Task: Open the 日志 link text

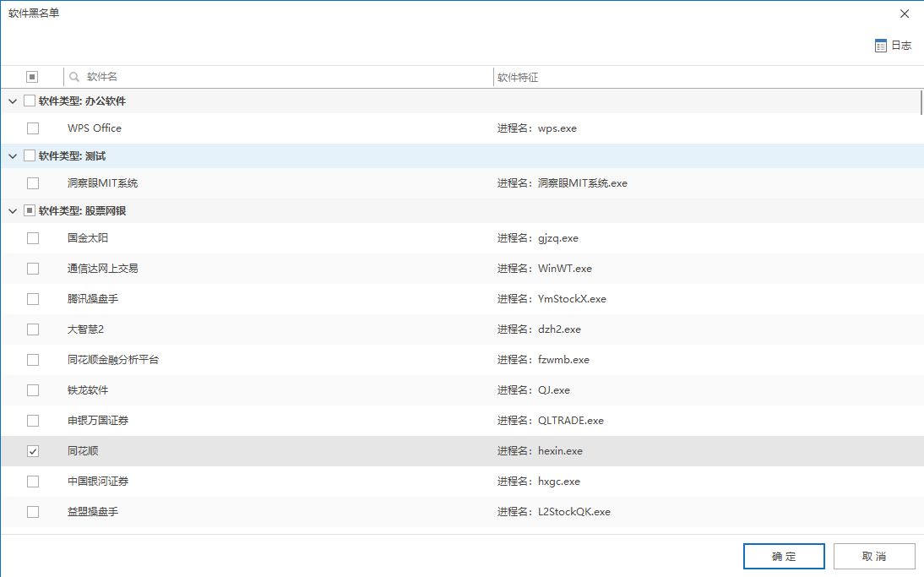Action: pyautogui.click(x=901, y=46)
